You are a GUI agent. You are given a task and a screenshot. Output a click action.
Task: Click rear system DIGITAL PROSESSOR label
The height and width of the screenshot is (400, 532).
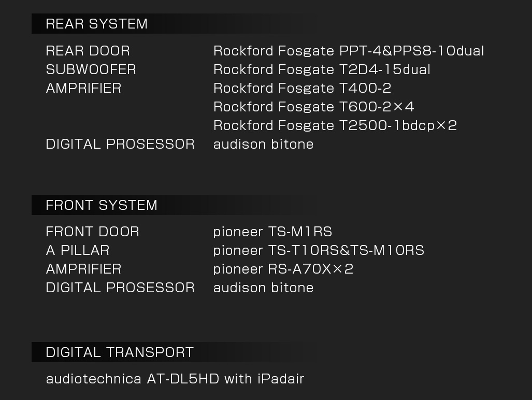(120, 144)
